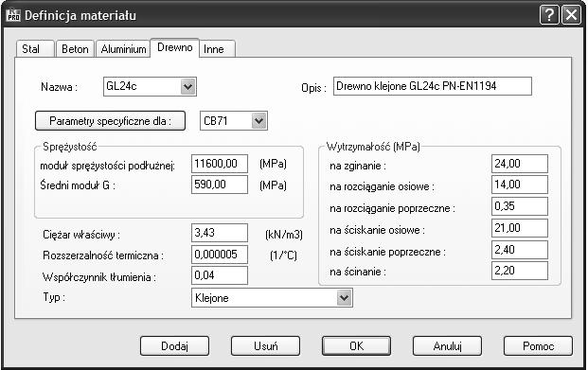Image resolution: width=588 pixels, height=370 pixels.
Task: Expand the CB71 code dropdown
Action: click(258, 121)
